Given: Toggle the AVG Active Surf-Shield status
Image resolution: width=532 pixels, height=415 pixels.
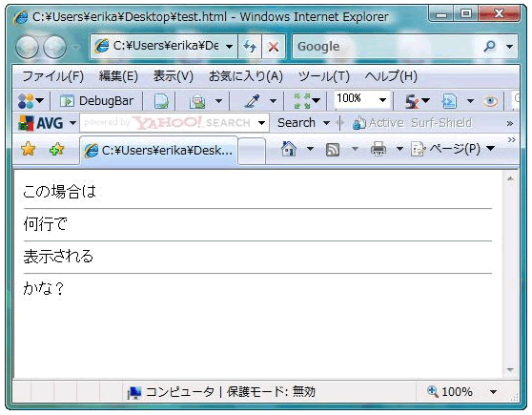Looking at the screenshot, I should [x=412, y=123].
